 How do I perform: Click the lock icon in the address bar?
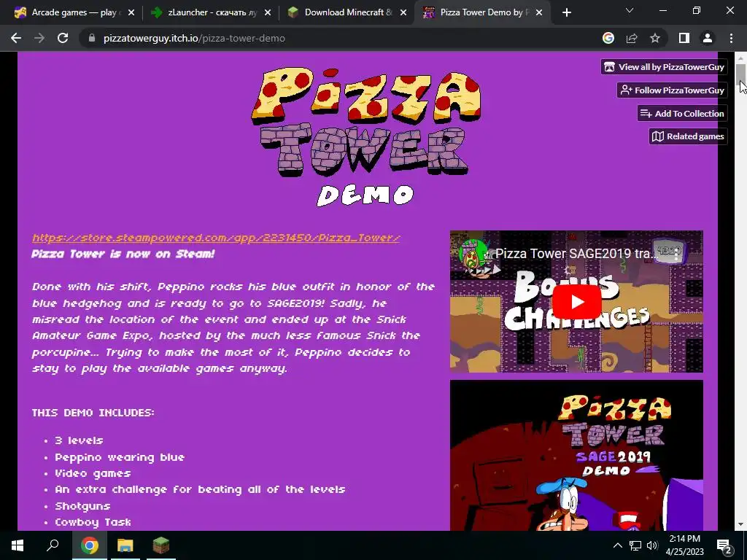point(92,38)
